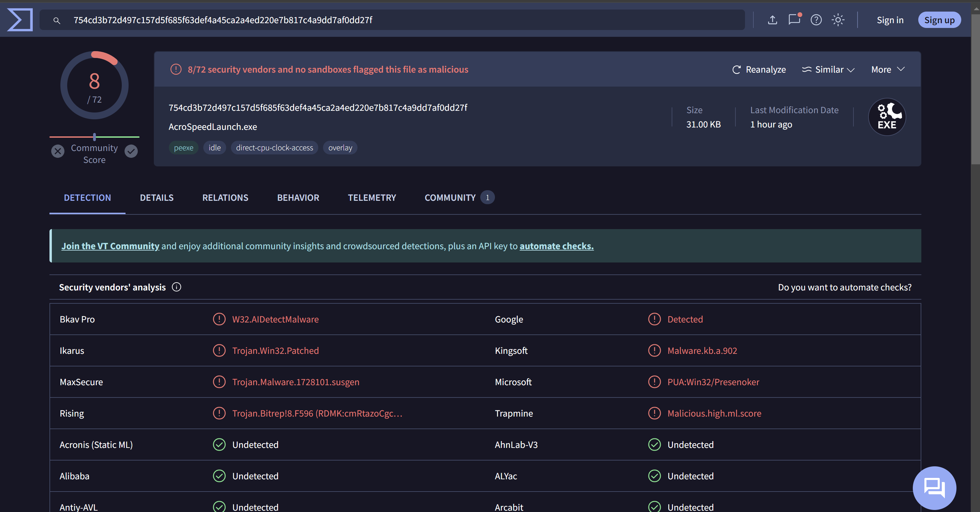
Task: Vote positive with the community checkmark icon
Action: [131, 151]
